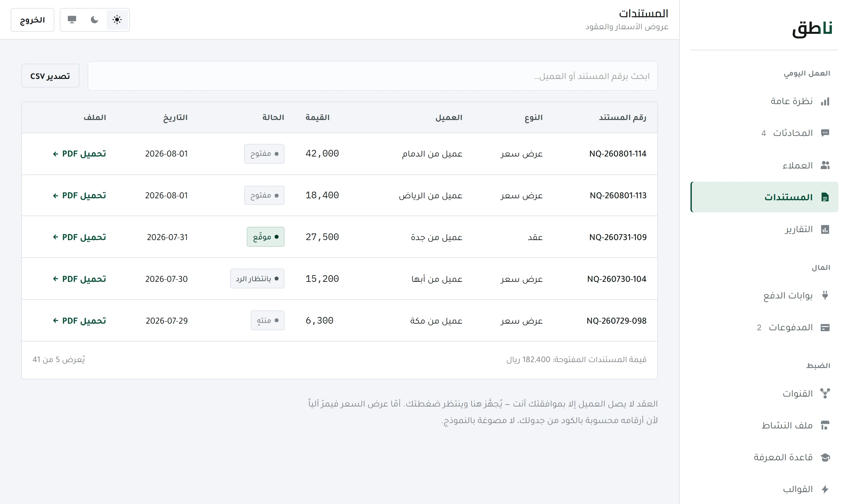Click the بانتظار الرد status badge
This screenshot has height=504, width=849.
[257, 279]
